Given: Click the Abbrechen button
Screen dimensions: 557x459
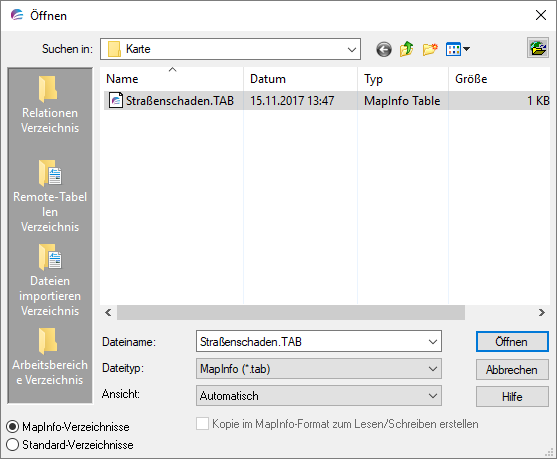Looking at the screenshot, I should pos(512,370).
